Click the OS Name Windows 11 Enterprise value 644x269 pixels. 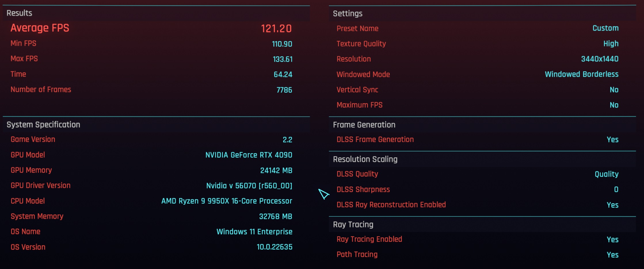click(254, 232)
